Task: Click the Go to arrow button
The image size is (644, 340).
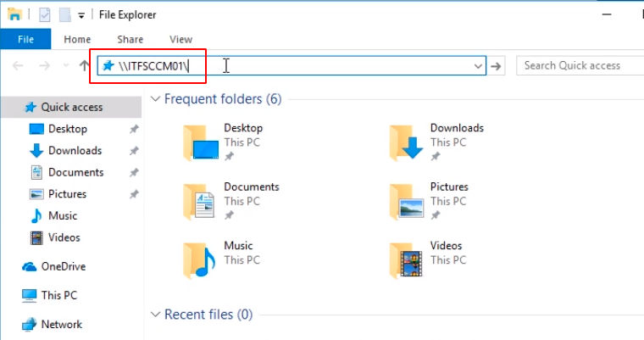Action: tap(497, 66)
